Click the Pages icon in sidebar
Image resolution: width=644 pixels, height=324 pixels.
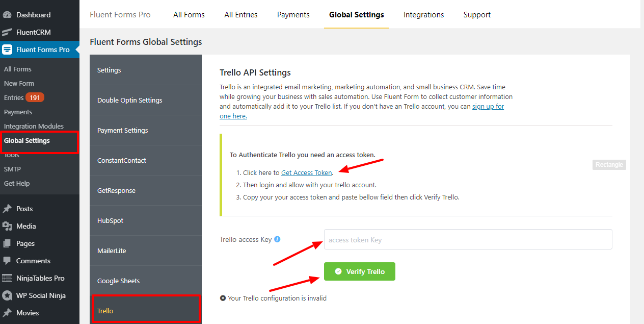coord(7,243)
